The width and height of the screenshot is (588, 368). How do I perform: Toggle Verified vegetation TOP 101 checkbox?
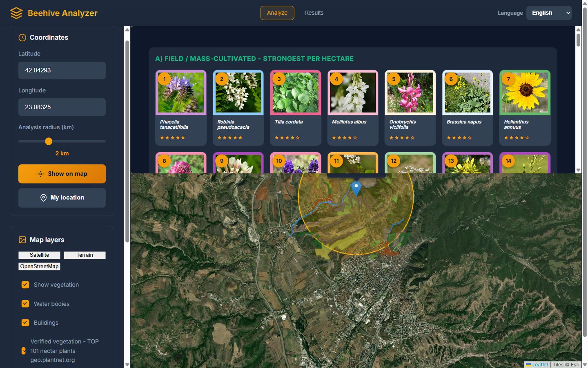[x=24, y=351]
